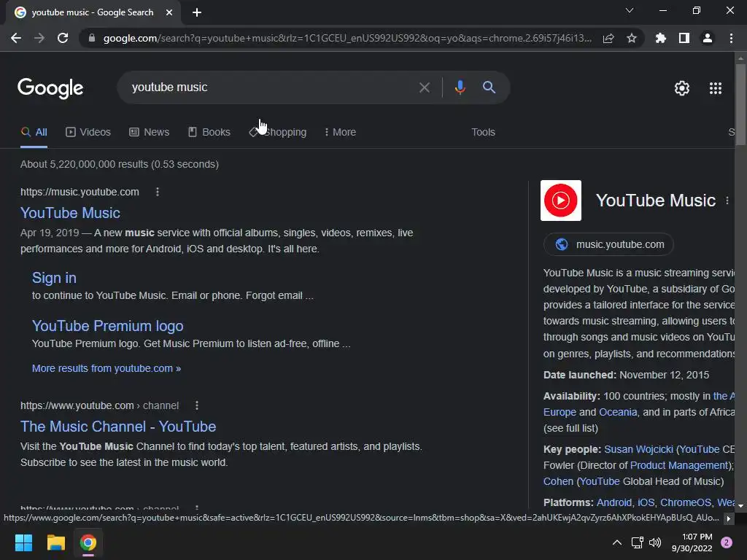The width and height of the screenshot is (747, 560).
Task: Open the Chrome profile menu
Action: click(708, 38)
